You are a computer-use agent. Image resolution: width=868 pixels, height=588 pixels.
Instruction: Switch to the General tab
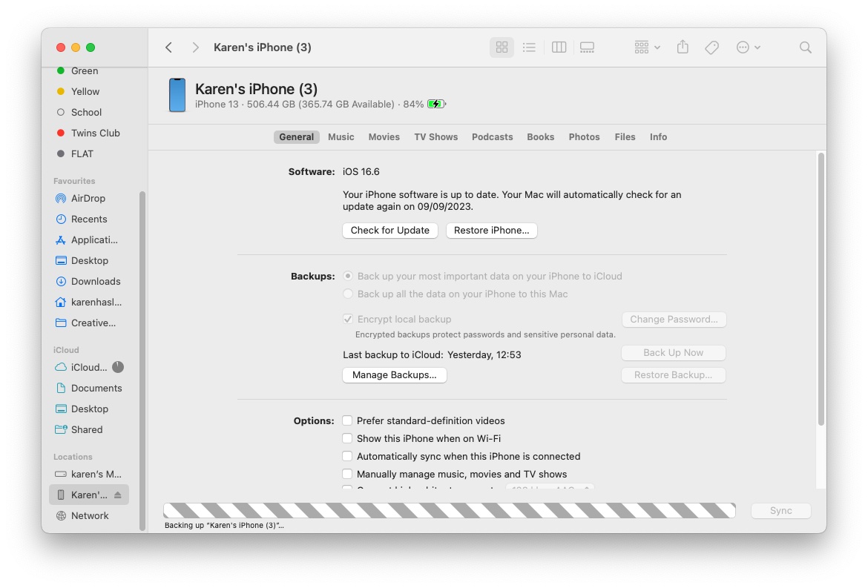coord(296,136)
